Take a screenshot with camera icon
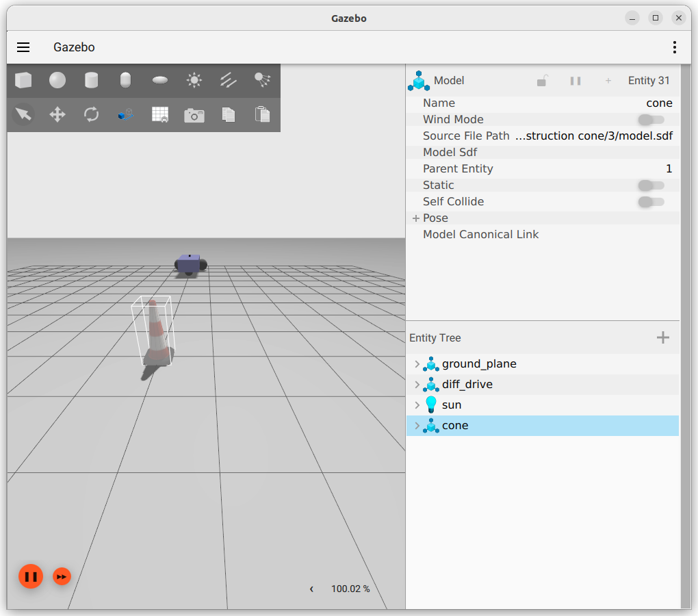 tap(194, 115)
